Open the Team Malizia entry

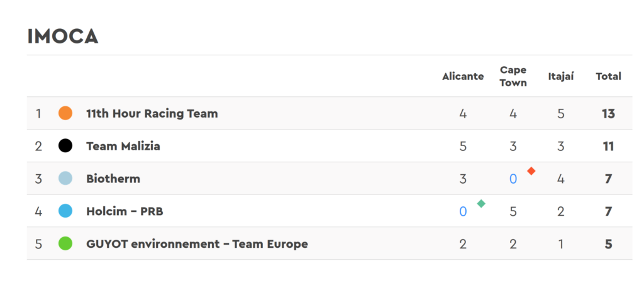tap(123, 146)
